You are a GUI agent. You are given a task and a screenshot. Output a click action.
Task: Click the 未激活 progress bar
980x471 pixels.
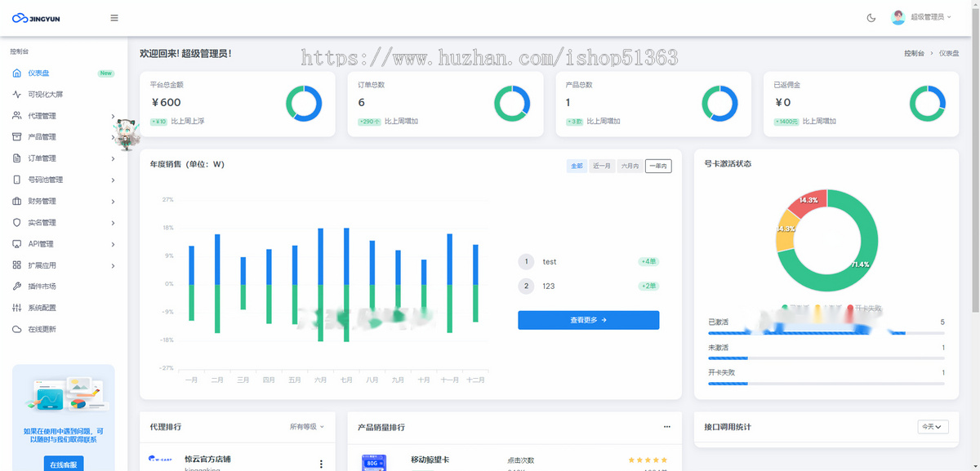coord(826,358)
